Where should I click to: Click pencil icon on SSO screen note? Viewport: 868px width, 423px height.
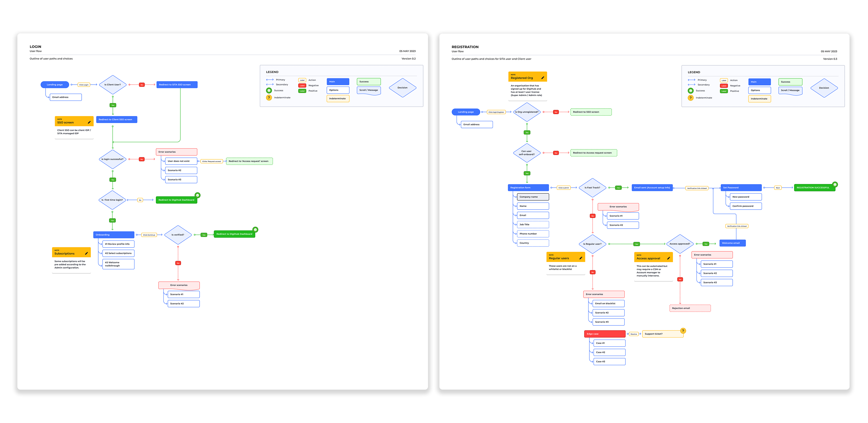pyautogui.click(x=89, y=122)
